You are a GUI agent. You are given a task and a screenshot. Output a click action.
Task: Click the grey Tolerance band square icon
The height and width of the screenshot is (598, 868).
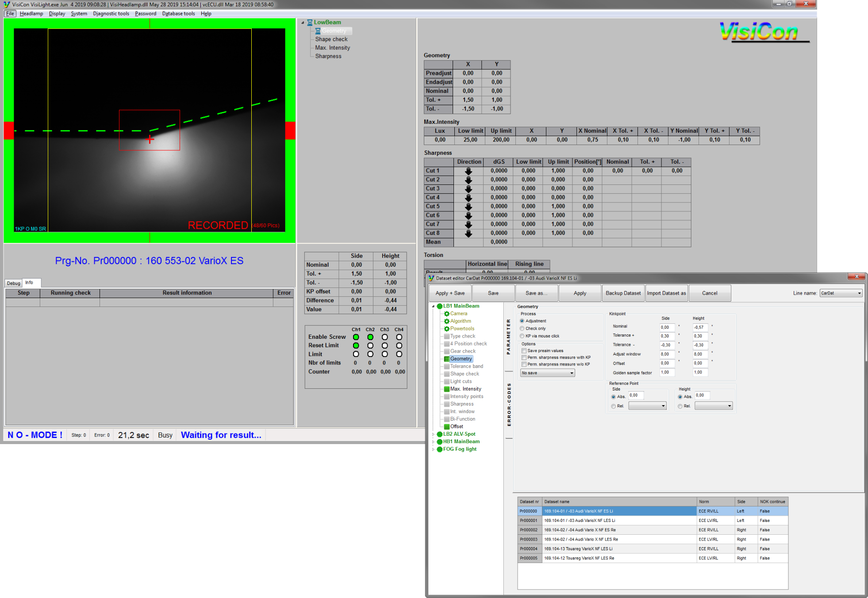coord(447,366)
